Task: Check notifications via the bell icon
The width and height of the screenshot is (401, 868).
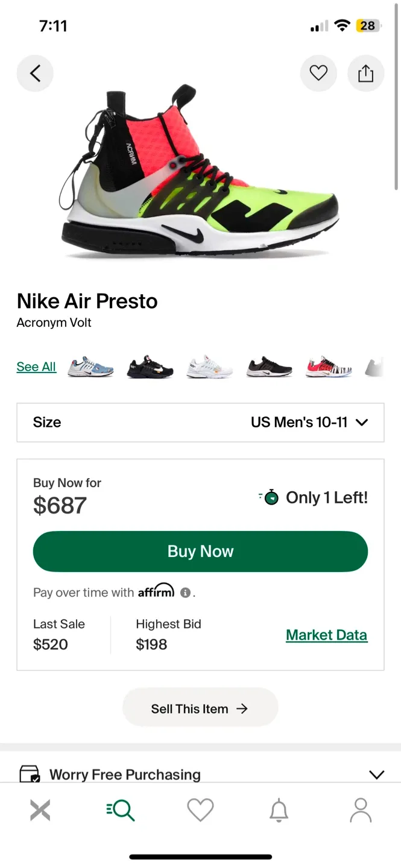Action: click(279, 810)
